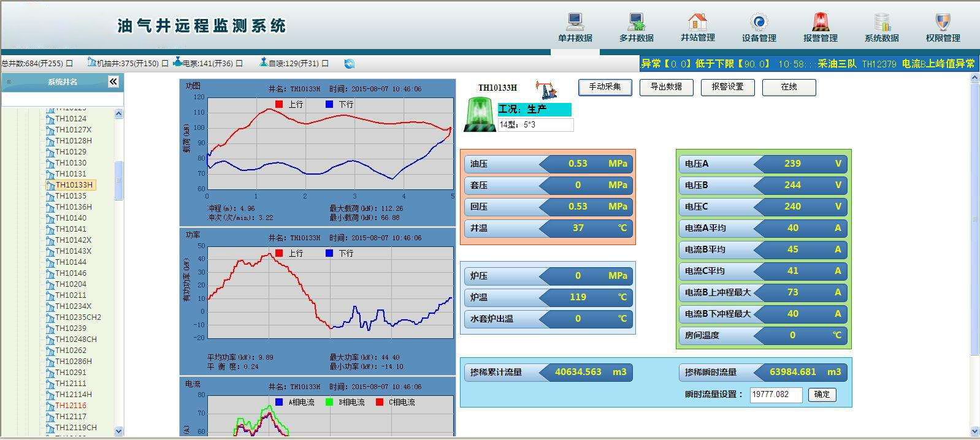Click the 手动采集 button
The height and width of the screenshot is (440, 980).
[605, 87]
